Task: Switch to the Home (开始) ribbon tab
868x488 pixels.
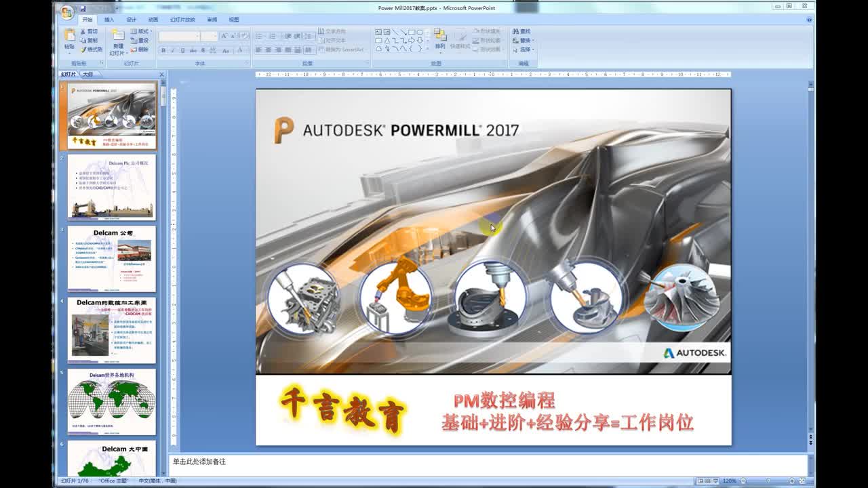Action: click(x=87, y=20)
